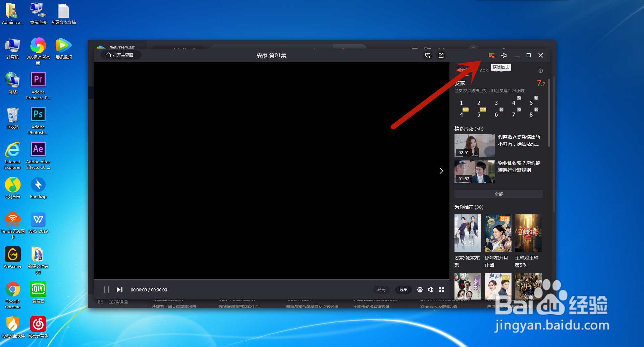Select preview episode 8
Screen dimensions: 644x347
(x=531, y=115)
